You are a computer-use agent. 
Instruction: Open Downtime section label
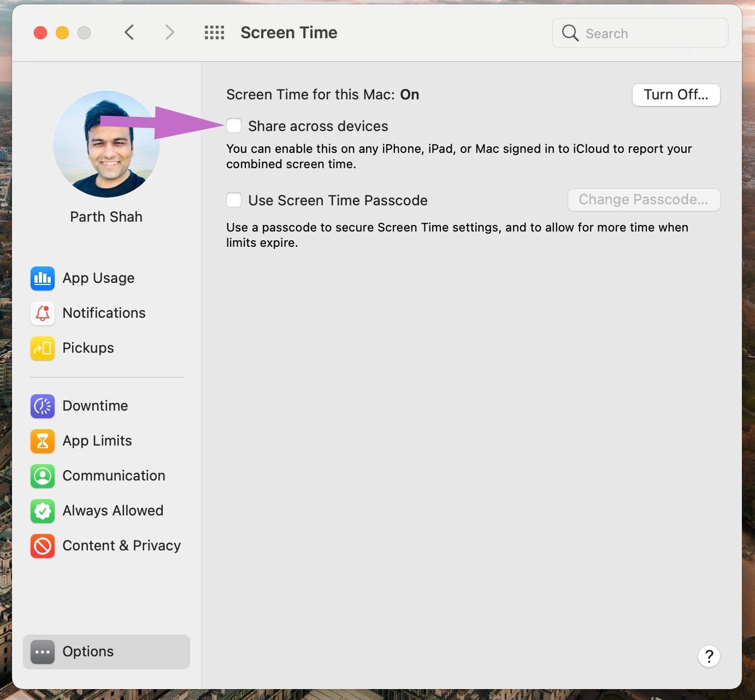click(x=95, y=406)
